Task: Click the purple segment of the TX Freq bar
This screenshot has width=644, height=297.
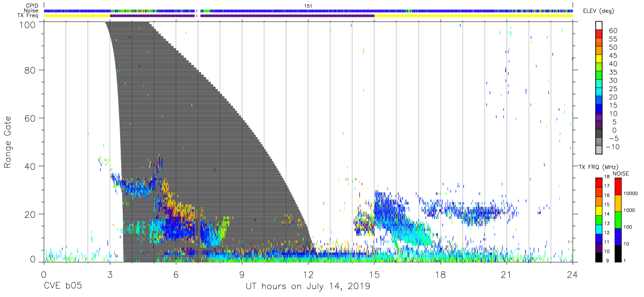Action: [x=242, y=16]
